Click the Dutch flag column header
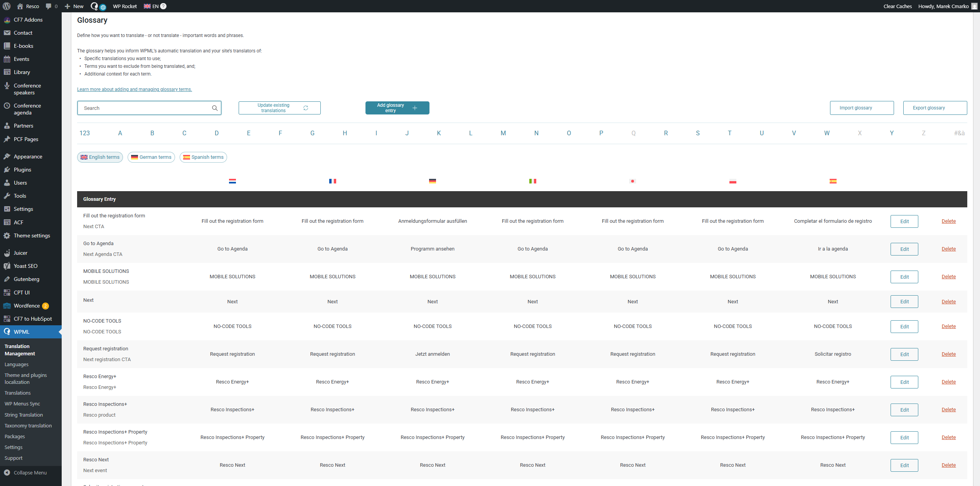 point(232,181)
